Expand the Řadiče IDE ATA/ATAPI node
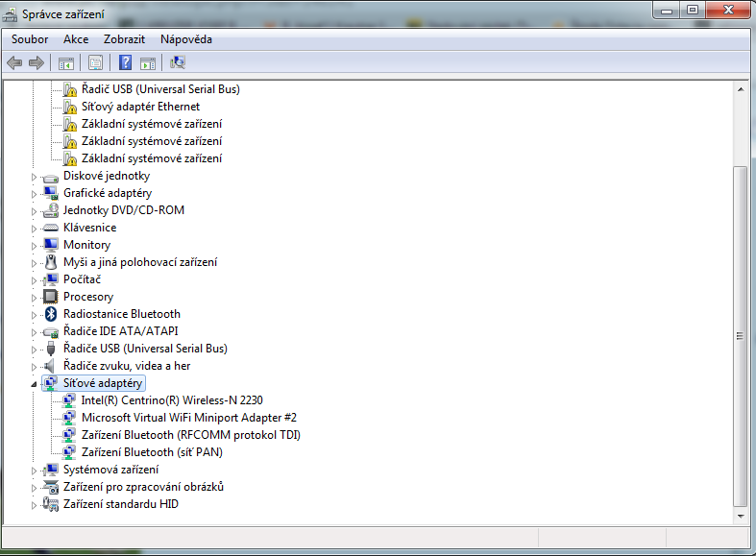The width and height of the screenshot is (756, 556). tap(34, 333)
